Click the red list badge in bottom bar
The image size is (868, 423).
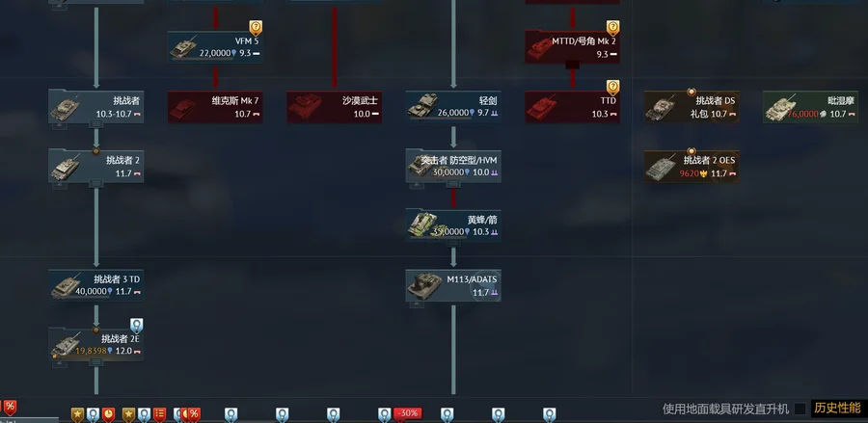pyautogui.click(x=159, y=414)
